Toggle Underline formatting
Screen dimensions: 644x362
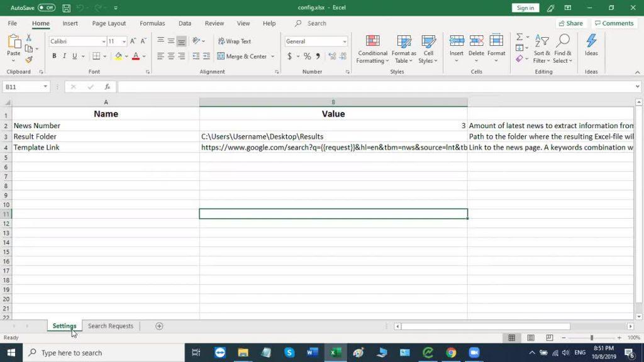pos(74,56)
